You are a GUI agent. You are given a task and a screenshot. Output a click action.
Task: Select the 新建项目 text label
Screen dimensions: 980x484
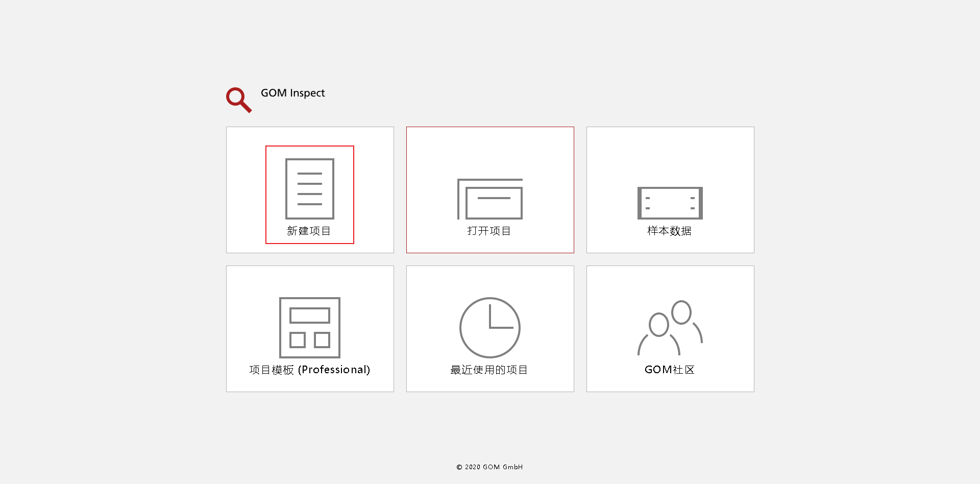309,231
